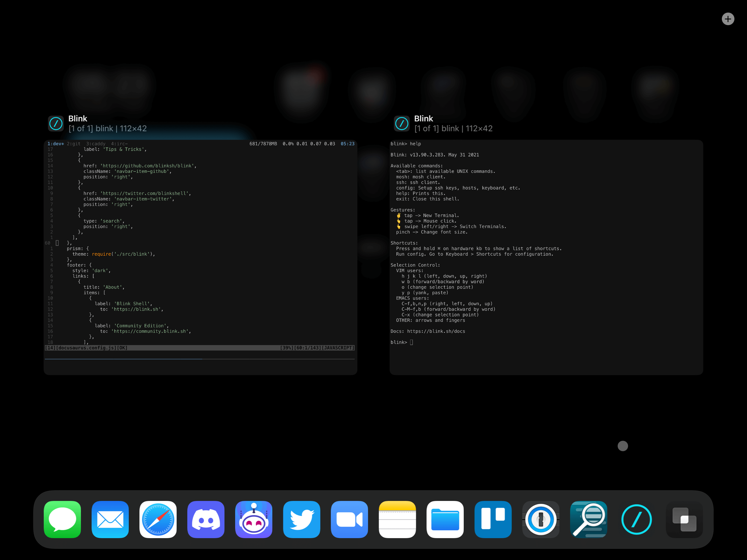This screenshot has width=747, height=560.
Task: Select the right Blink window showing help output
Action: click(x=546, y=257)
